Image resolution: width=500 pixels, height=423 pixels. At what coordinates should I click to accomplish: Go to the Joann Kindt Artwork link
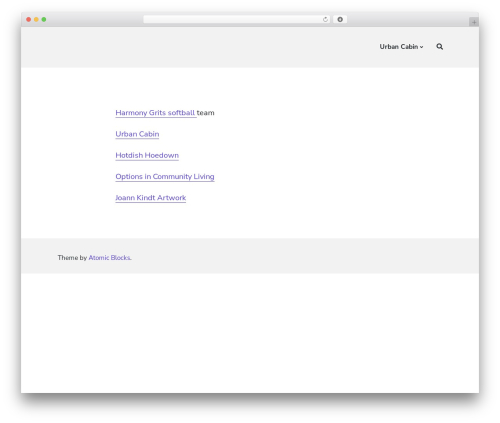[x=150, y=198]
